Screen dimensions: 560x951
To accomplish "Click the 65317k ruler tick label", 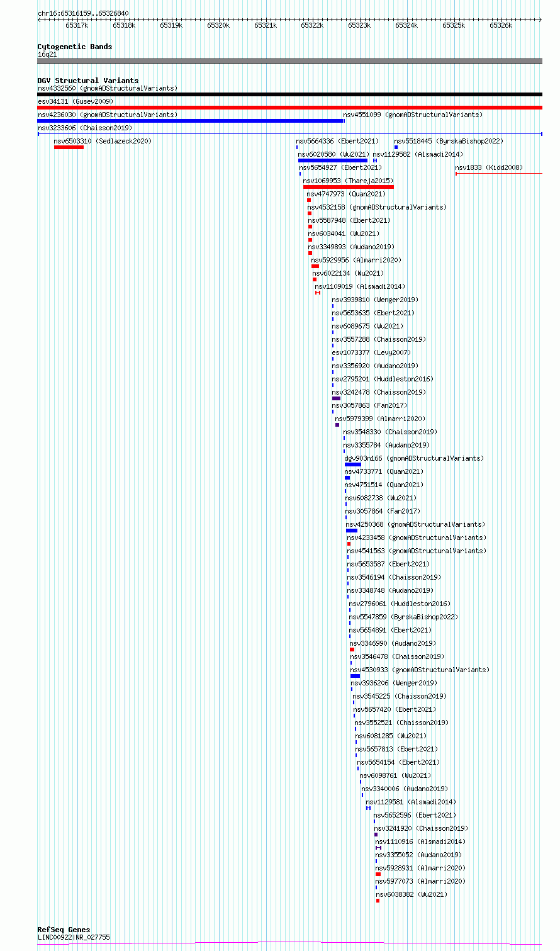I will 77,25.
